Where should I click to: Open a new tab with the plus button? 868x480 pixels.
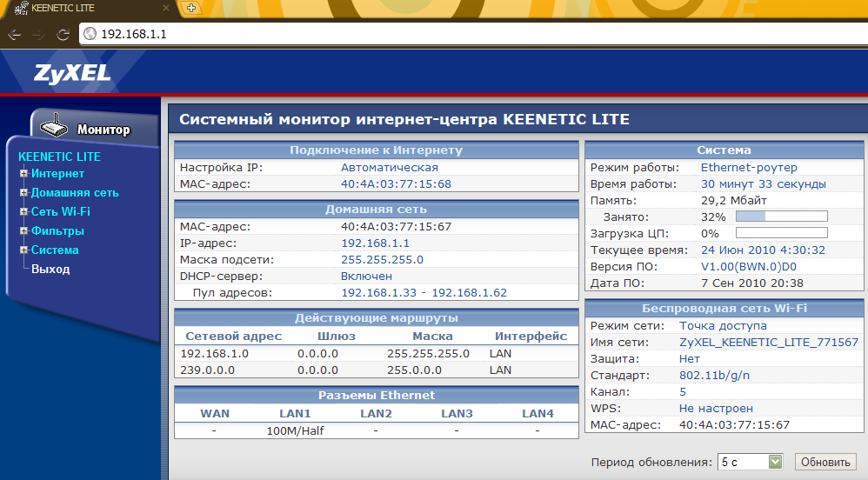pos(191,8)
